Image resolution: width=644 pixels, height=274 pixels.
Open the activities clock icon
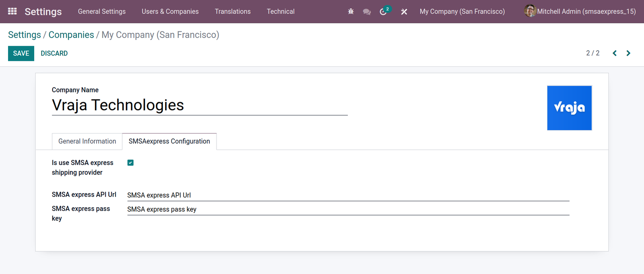383,12
